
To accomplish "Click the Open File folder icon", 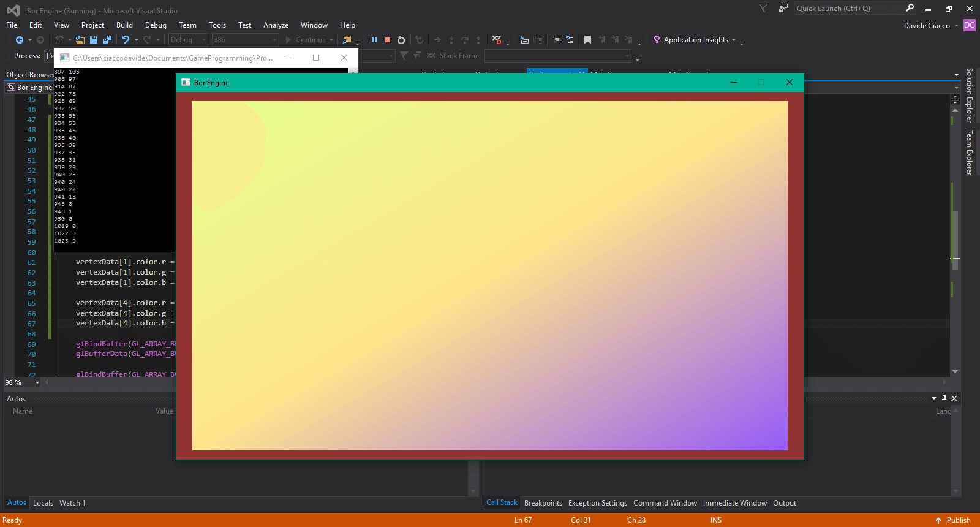I will click(80, 40).
